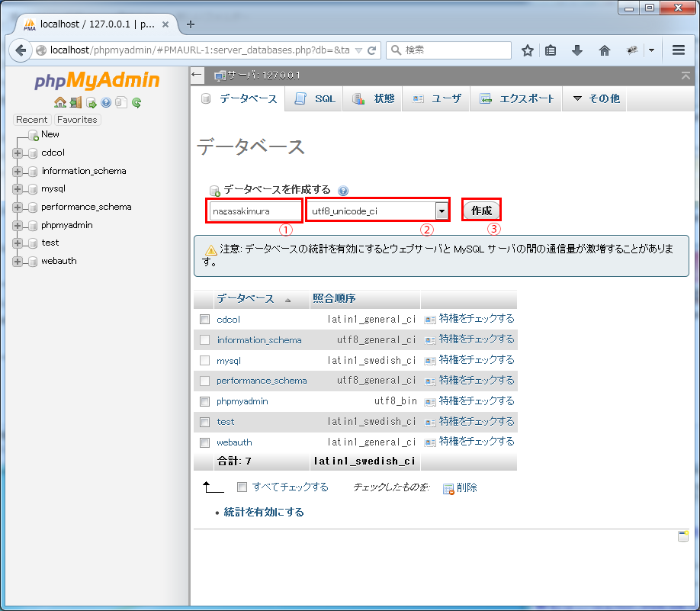Tick the webauth database checkbox

tap(204, 442)
